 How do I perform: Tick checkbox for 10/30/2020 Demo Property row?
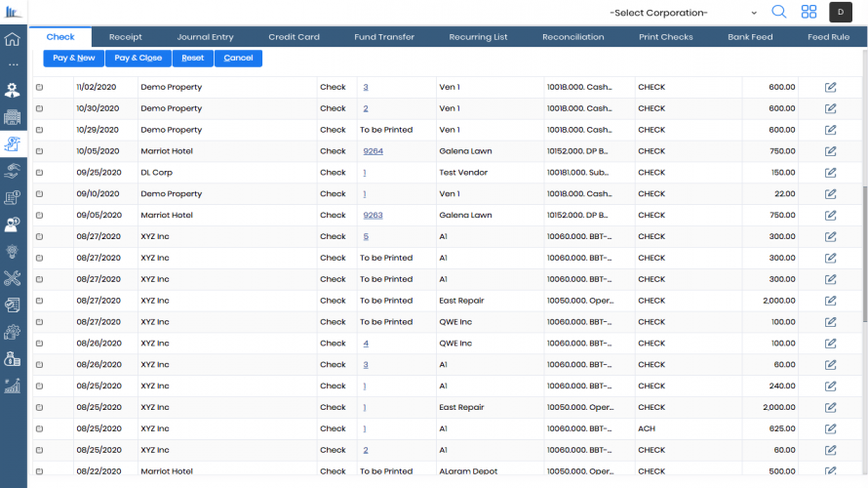[40, 108]
